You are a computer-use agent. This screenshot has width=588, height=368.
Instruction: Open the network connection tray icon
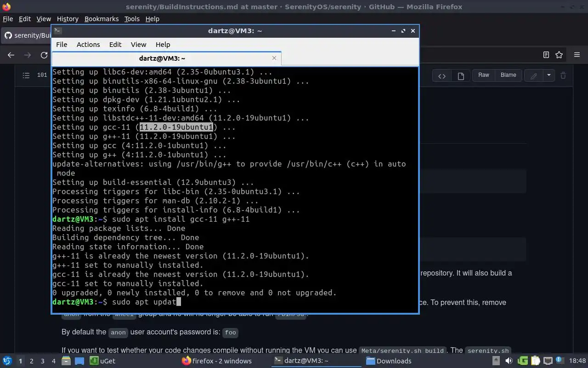pyautogui.click(x=548, y=361)
